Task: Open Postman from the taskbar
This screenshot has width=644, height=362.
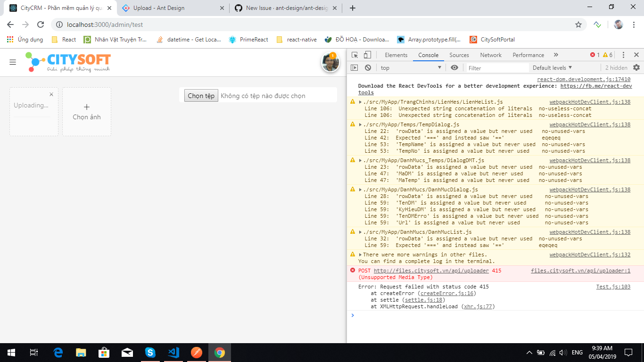Action: coord(197,353)
